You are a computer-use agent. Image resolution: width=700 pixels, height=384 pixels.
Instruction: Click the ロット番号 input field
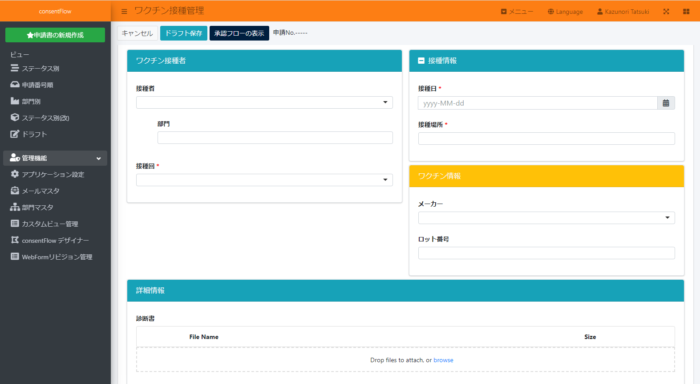click(546, 253)
